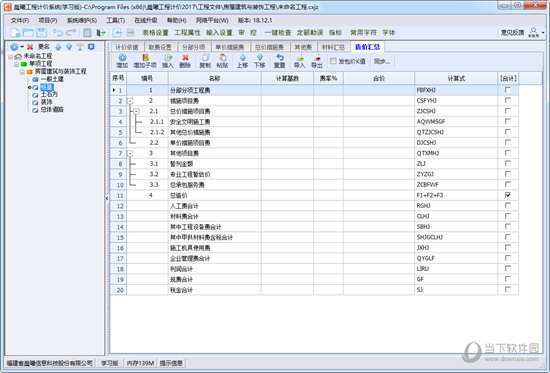Collapse row 2.1 总价措施项目费 node
550x373 pixels.
click(x=136, y=111)
